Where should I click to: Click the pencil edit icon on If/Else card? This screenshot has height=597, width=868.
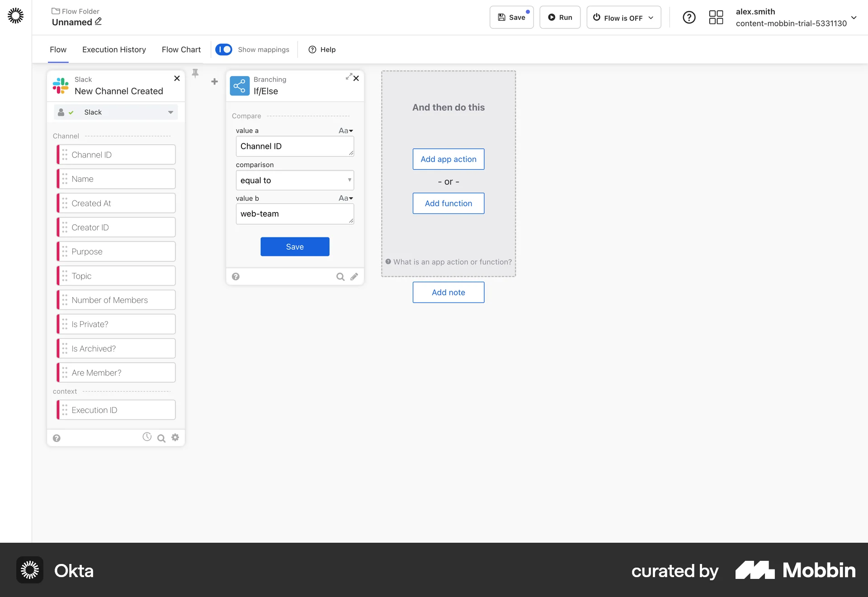[x=355, y=276]
